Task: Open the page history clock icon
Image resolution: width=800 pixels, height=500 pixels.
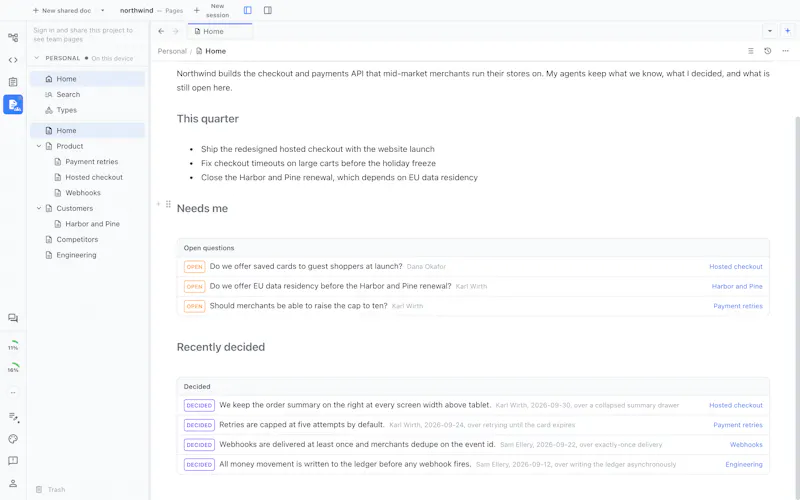Action: [x=768, y=51]
